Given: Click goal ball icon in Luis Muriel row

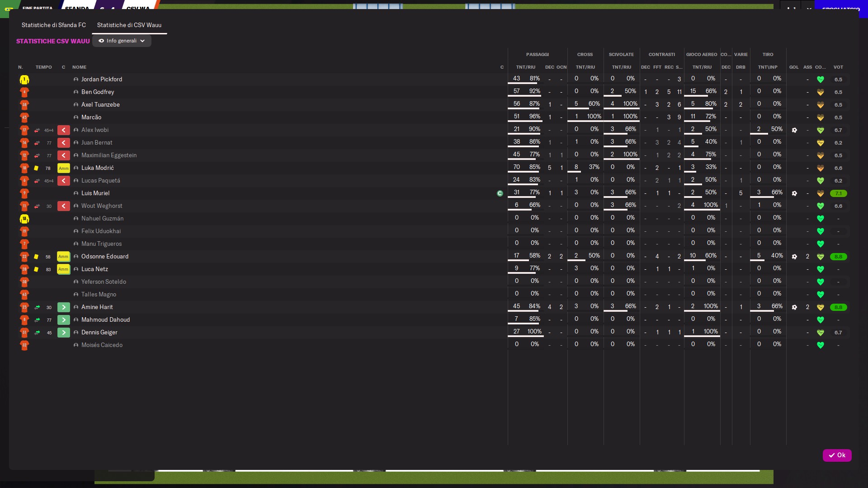Looking at the screenshot, I should coord(794,193).
